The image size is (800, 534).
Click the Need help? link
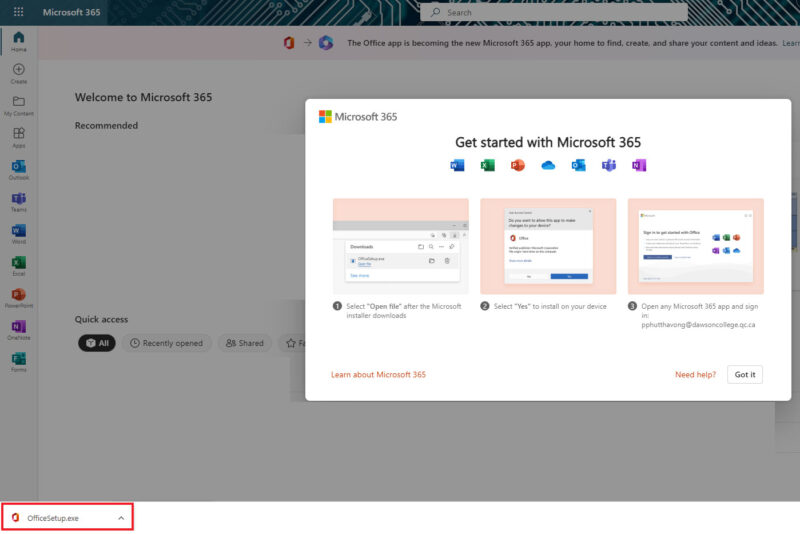pos(695,374)
